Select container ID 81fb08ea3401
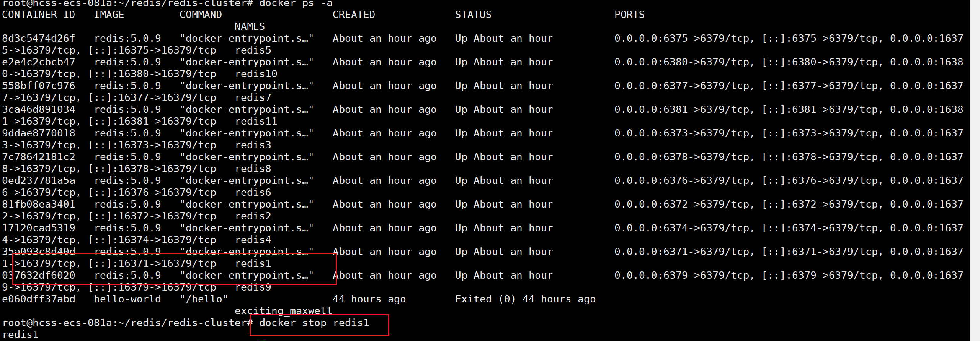 (39, 205)
